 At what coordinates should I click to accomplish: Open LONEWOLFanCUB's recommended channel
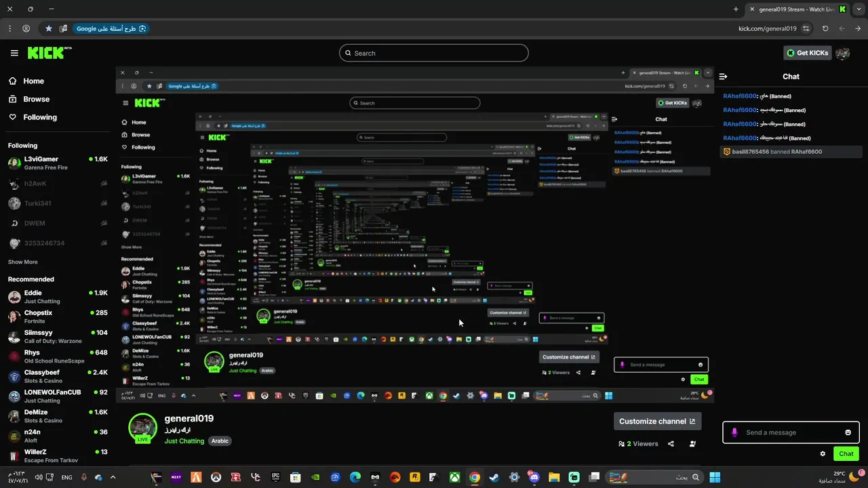tap(58, 396)
